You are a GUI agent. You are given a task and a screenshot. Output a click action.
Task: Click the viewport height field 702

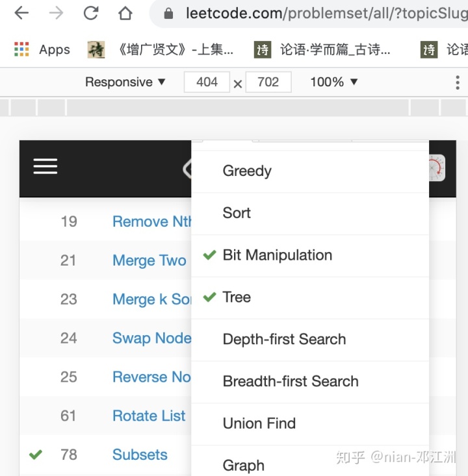point(268,82)
